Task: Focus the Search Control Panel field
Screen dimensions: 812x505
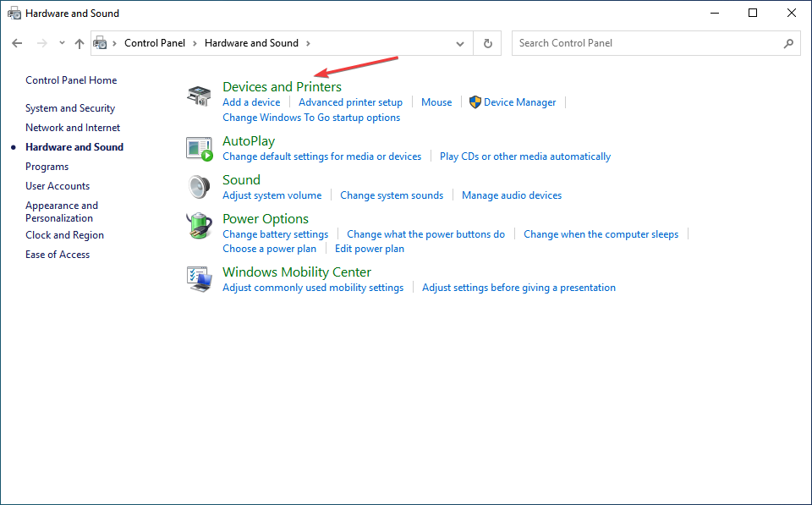Action: (656, 43)
